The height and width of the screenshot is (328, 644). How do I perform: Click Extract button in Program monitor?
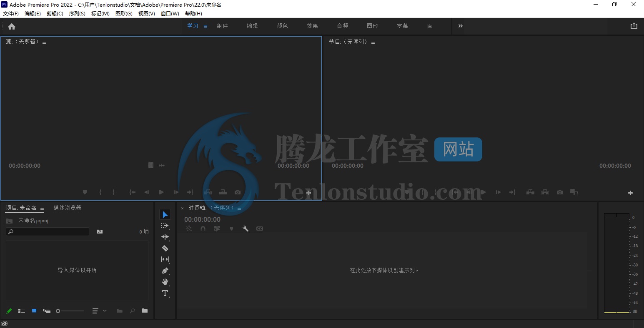(x=545, y=192)
